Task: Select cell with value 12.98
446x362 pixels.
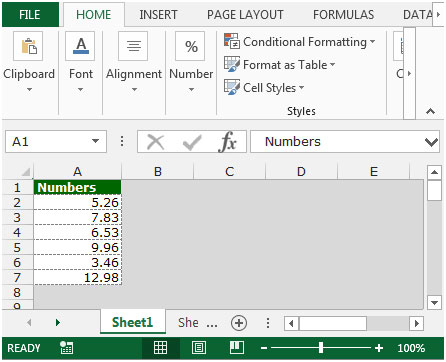Action: pos(78,277)
